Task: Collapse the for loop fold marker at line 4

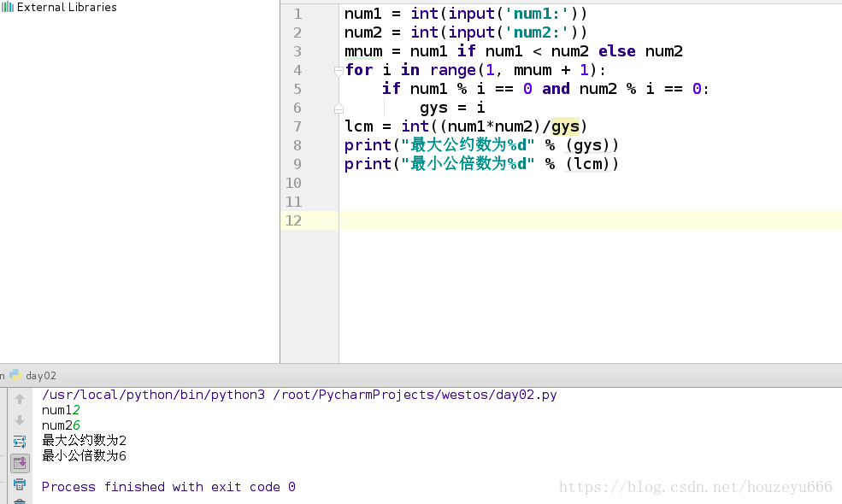Action: point(339,70)
